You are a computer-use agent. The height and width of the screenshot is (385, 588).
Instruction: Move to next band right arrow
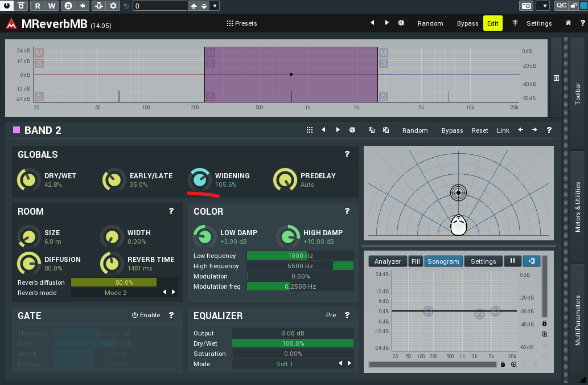534,130
